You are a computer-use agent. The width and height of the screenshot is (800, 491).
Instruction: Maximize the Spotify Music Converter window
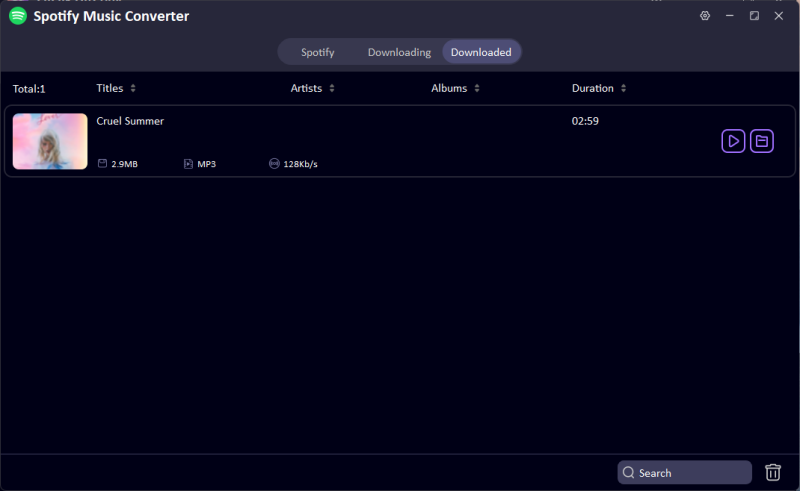point(754,16)
